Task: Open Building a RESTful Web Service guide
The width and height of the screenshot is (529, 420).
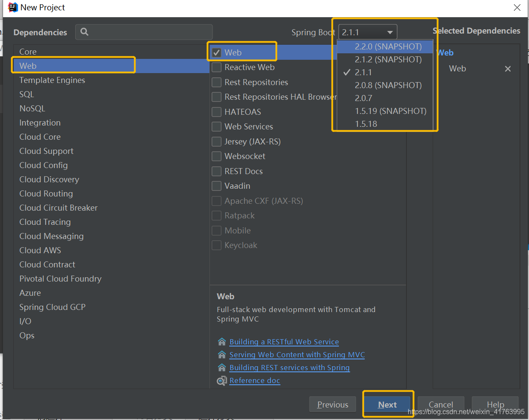Action: click(284, 342)
